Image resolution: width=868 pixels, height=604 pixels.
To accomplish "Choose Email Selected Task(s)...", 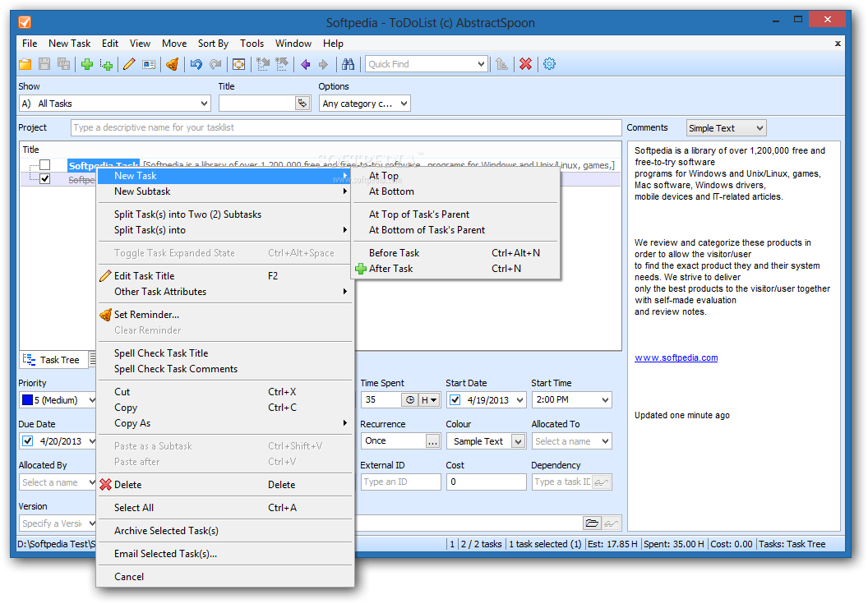I will tap(225, 554).
